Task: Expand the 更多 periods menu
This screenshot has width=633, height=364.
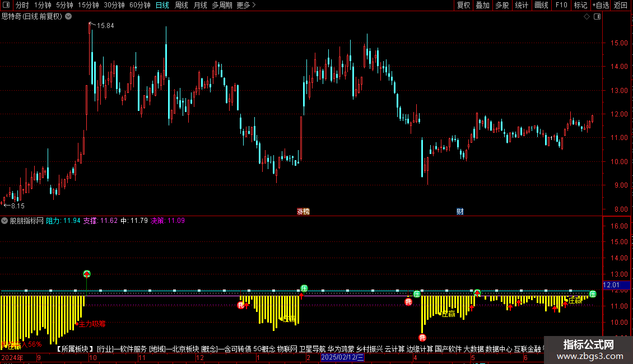Action: tap(246, 5)
